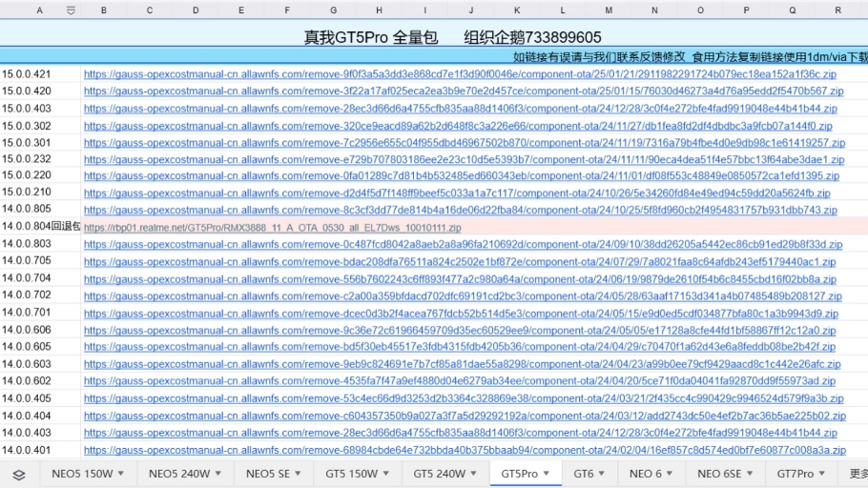Viewport: 868px width, 488px height.
Task: Open dropdown arrow on GT5 240W tab
Action: click(x=473, y=474)
